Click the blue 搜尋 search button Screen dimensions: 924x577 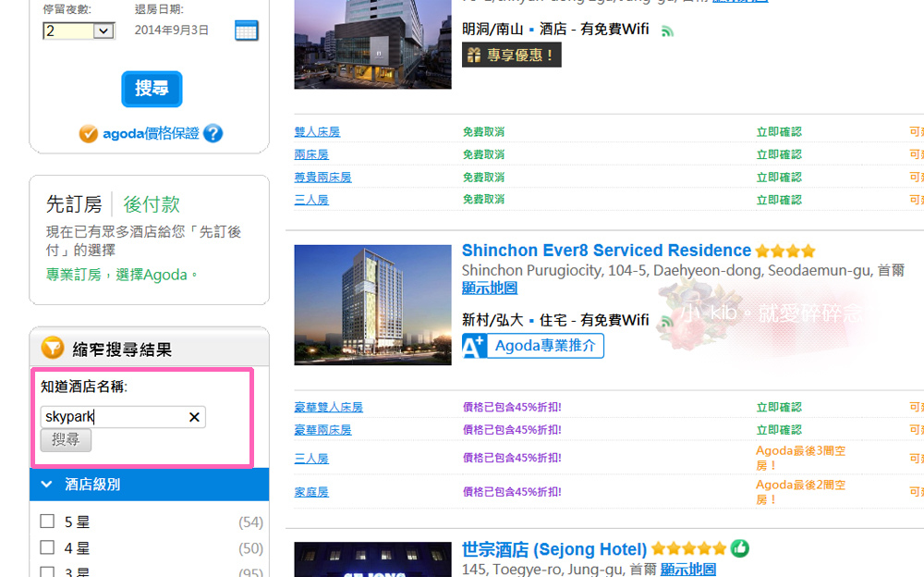152,89
